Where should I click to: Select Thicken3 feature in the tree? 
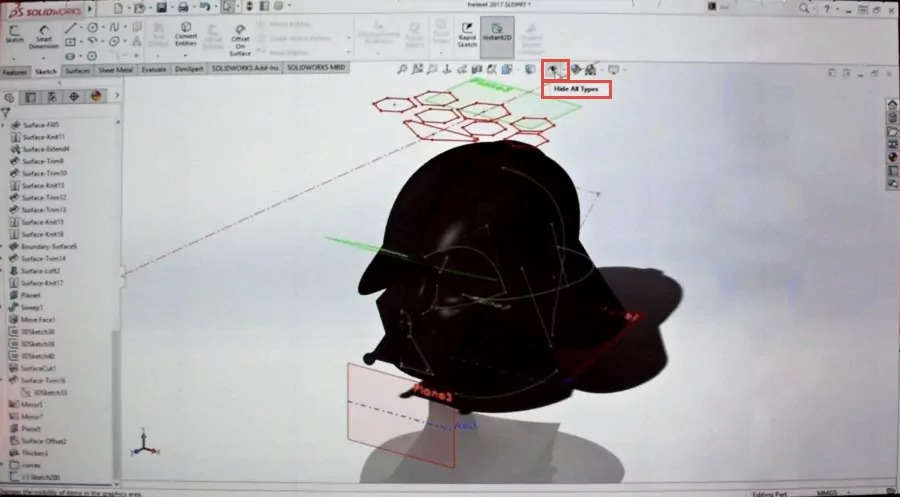(x=29, y=453)
